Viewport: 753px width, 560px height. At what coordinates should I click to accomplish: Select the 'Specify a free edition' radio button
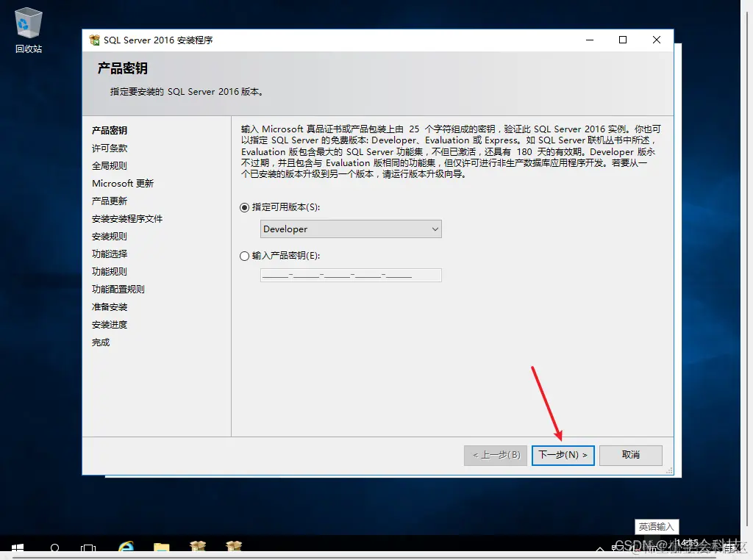244,207
